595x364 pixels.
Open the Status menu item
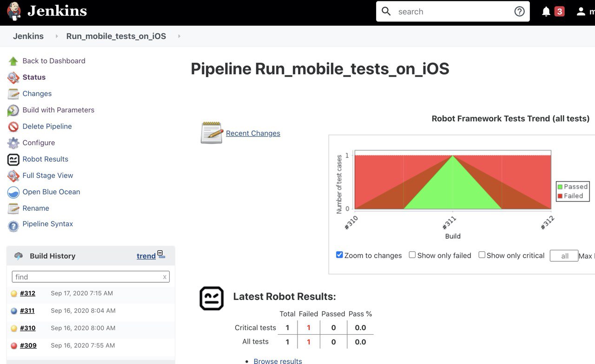click(34, 77)
